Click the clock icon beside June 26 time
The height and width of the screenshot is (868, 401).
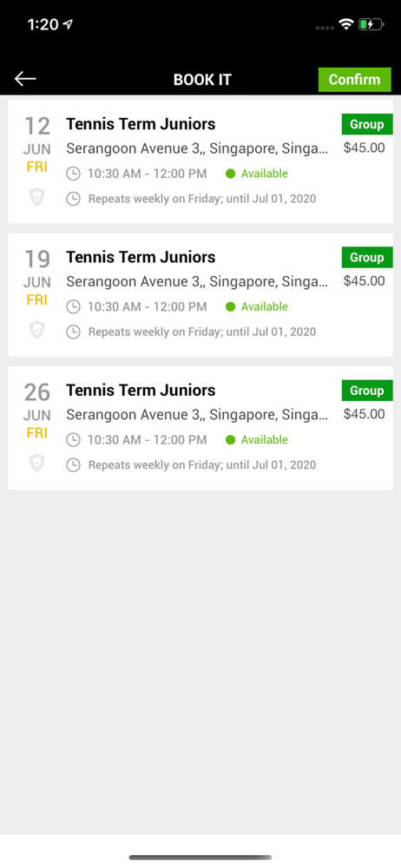tap(73, 439)
